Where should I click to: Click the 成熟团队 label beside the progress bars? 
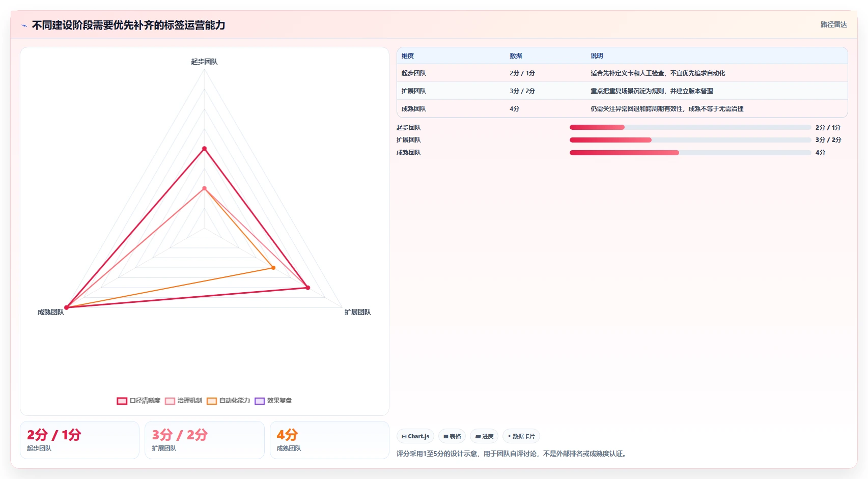(409, 153)
